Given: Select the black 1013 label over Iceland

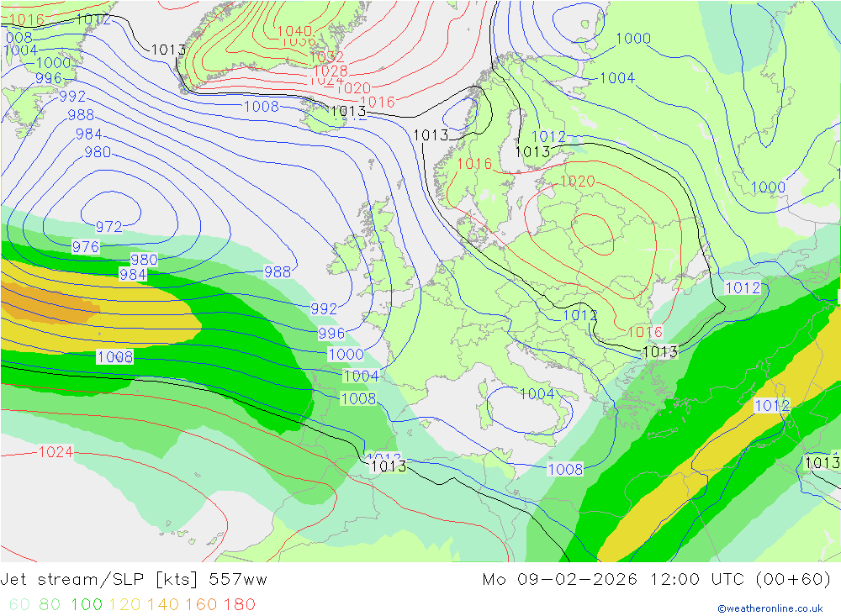Looking at the screenshot, I should [x=348, y=112].
